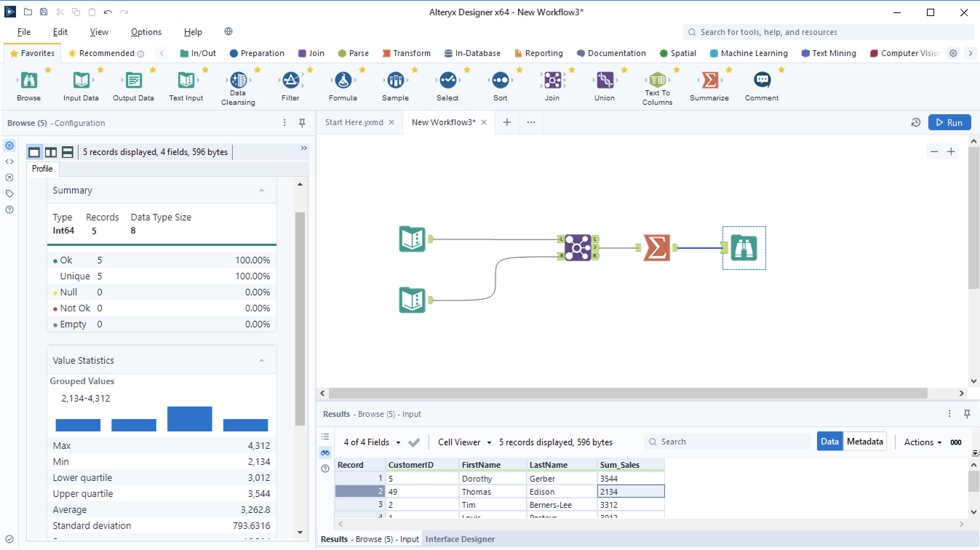Open the 4 of 4 Fields dropdown
This screenshot has height=550, width=980.
coord(372,442)
